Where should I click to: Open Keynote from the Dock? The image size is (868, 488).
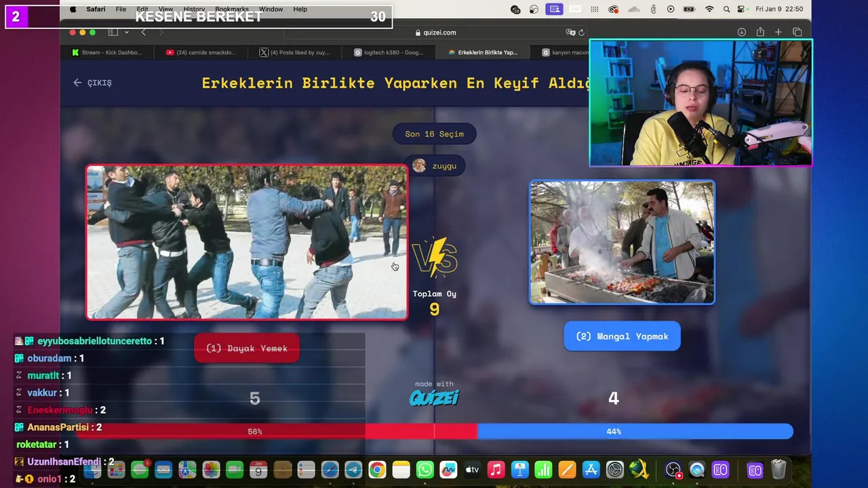pyautogui.click(x=520, y=470)
